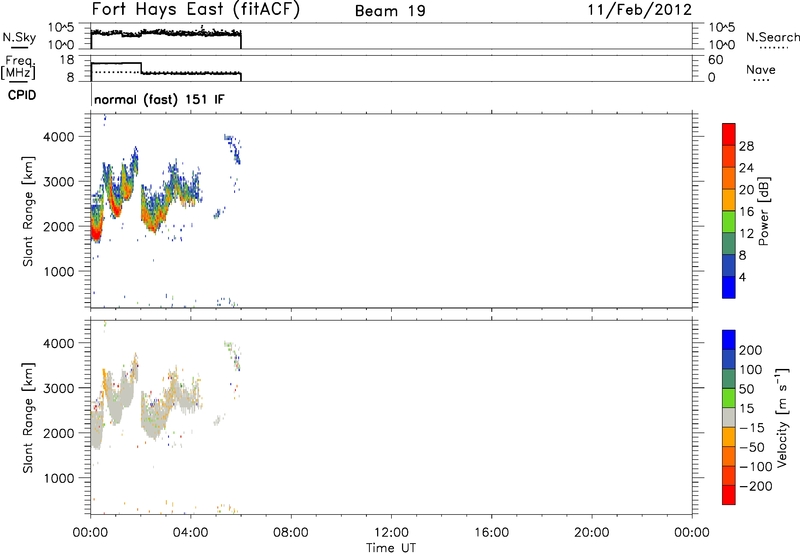Click the '20:00' time tick label
This screenshot has width=800, height=554.
click(592, 533)
